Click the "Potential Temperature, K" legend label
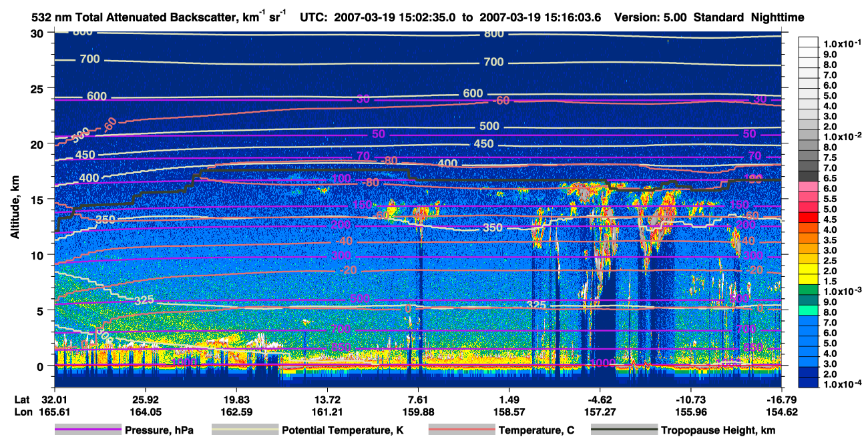The image size is (868, 445). 343,430
